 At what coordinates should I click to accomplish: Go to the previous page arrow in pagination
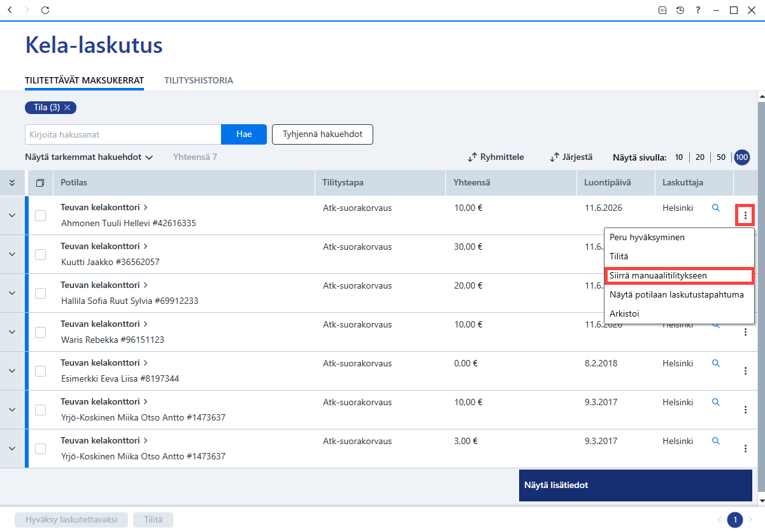pos(720,520)
